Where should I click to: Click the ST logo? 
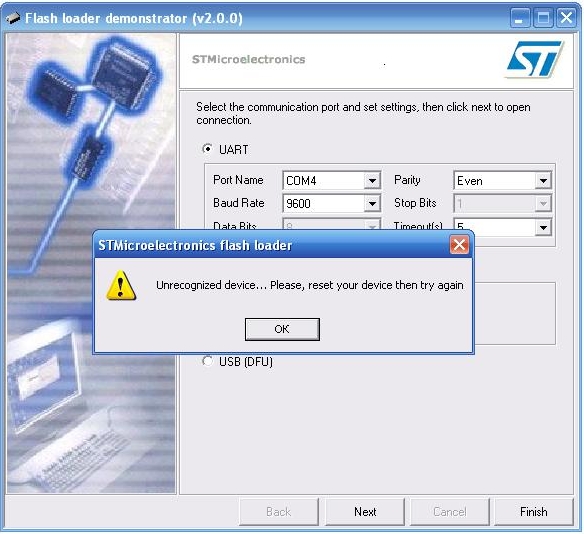point(534,59)
